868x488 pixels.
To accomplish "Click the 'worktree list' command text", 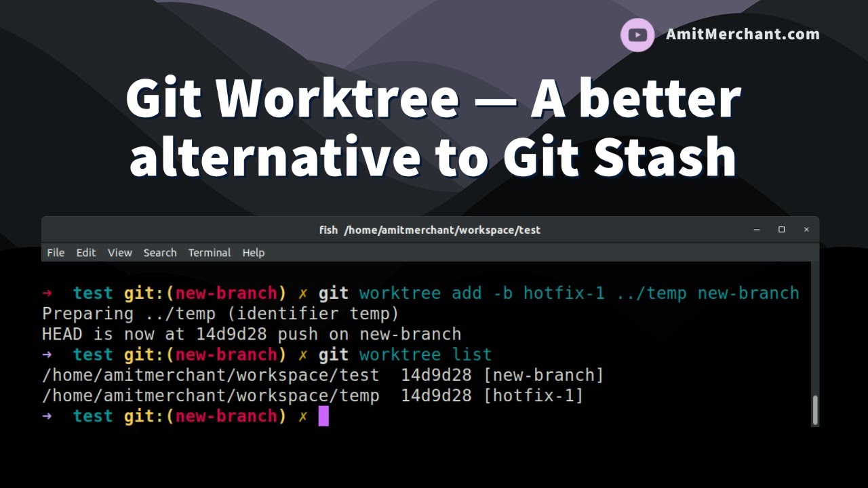I will [x=425, y=354].
